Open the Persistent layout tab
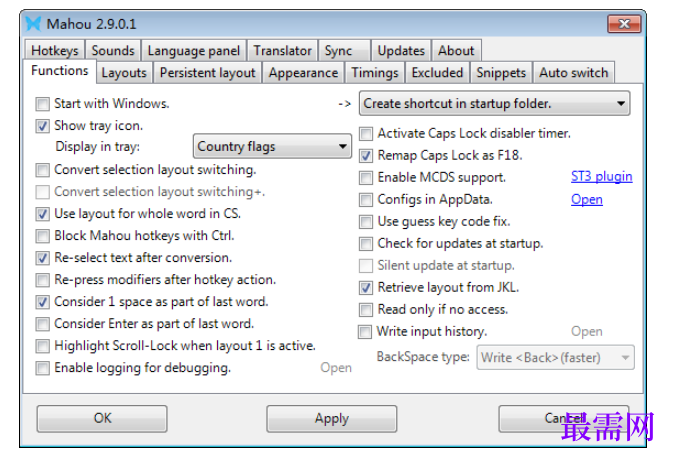Viewport: 673px width, 458px height. (x=208, y=73)
